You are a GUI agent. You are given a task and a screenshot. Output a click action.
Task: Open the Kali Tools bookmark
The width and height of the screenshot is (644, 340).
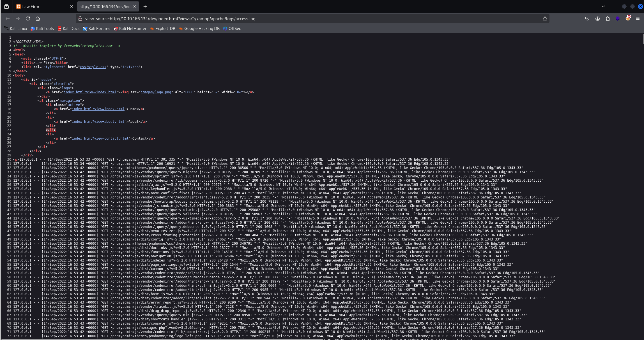pos(42,29)
